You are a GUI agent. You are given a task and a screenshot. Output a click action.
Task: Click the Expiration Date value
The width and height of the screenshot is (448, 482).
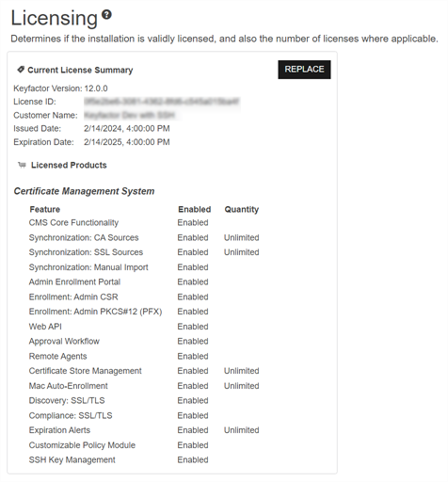click(x=127, y=142)
